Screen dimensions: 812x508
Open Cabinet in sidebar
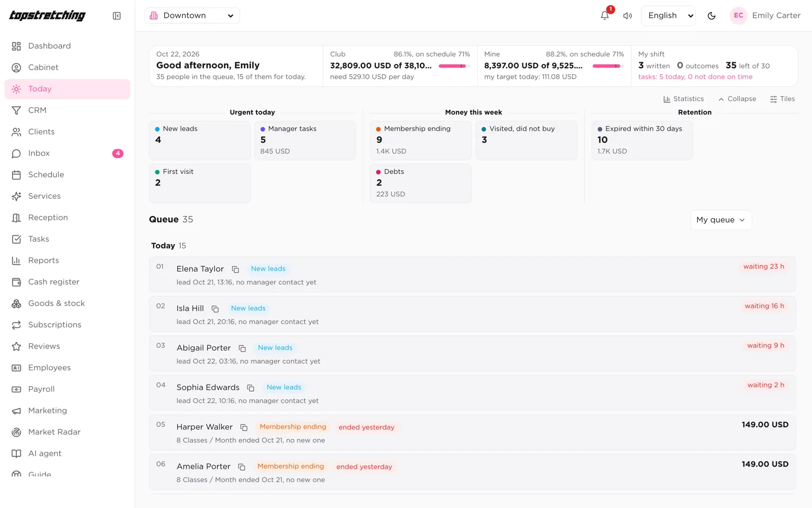[67, 67]
